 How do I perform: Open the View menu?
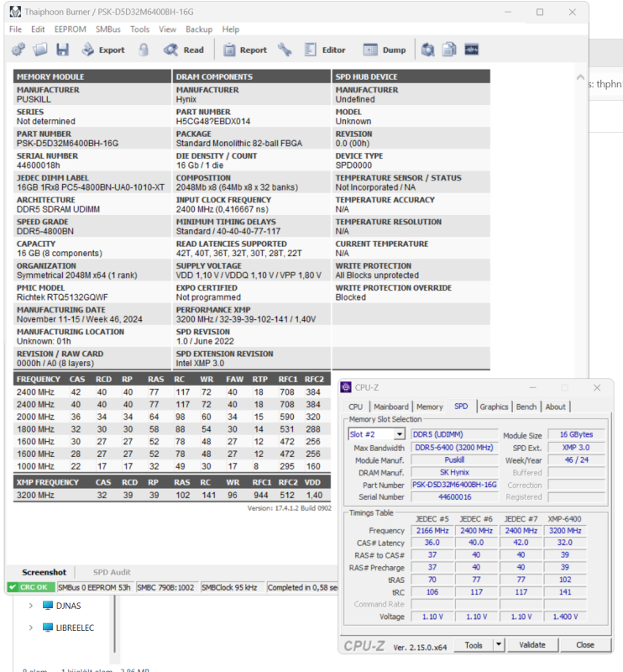coord(167,29)
